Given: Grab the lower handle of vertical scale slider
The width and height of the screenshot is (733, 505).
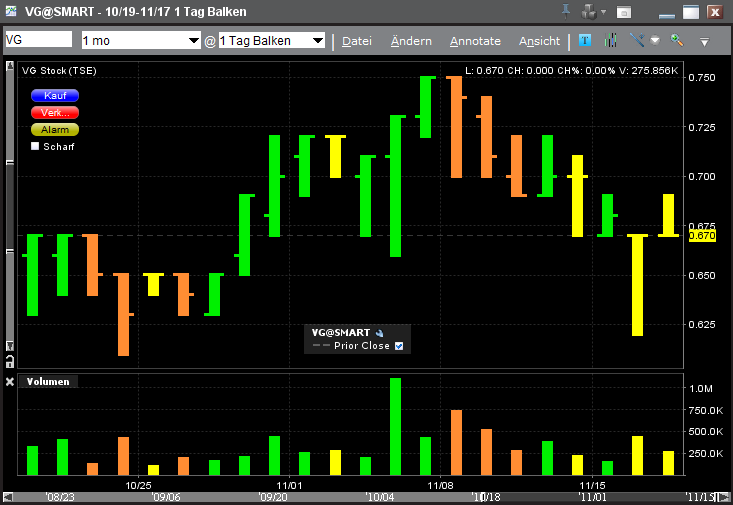Looking at the screenshot, I should 10,252.
